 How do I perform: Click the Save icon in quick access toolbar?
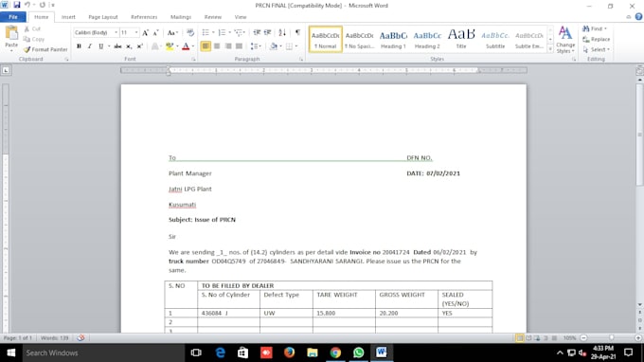[x=17, y=5]
